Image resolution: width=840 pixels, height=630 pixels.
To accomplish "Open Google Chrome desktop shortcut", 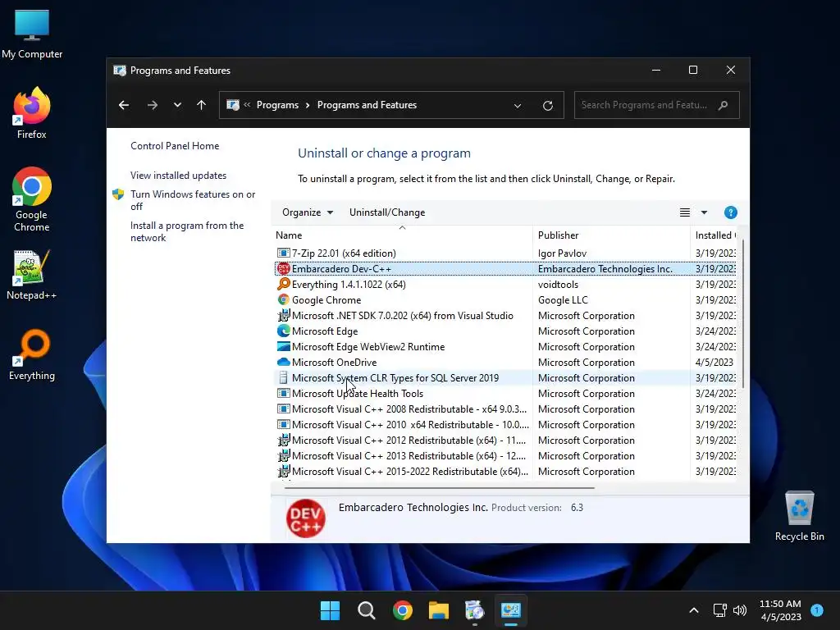I will (32, 199).
